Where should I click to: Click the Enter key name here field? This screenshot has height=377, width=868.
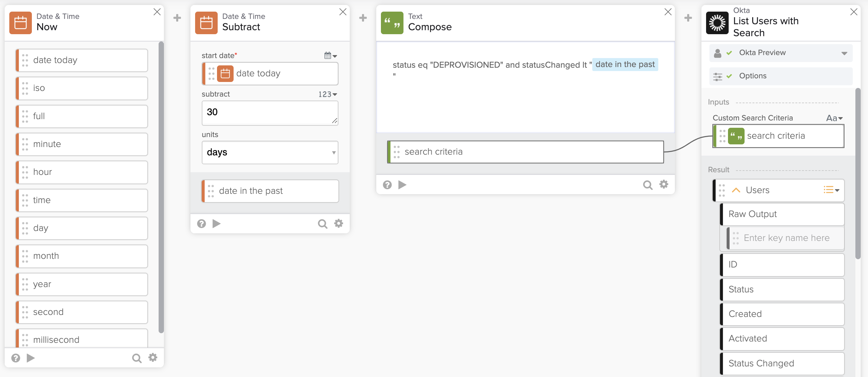(x=786, y=238)
